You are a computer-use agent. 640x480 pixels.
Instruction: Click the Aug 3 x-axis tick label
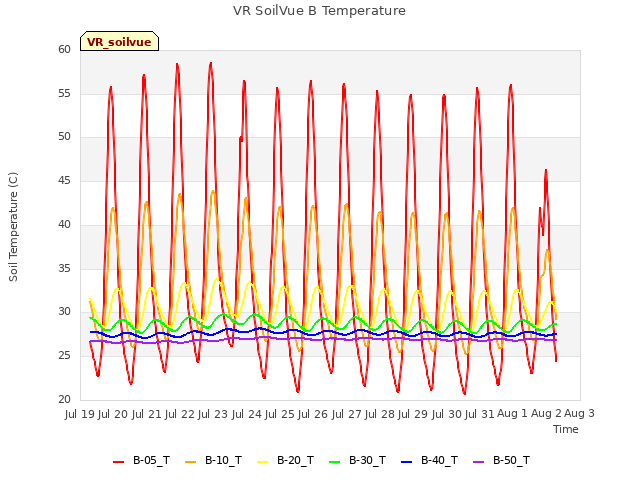(579, 414)
